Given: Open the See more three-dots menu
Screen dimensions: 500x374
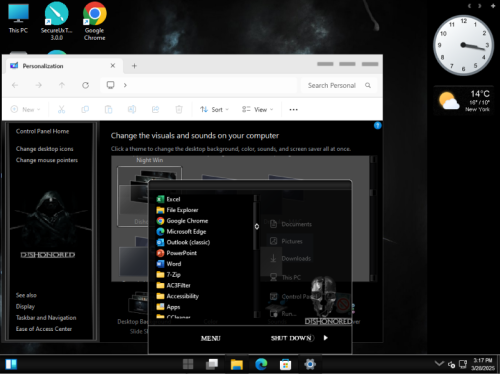Looking at the screenshot, I should [293, 109].
